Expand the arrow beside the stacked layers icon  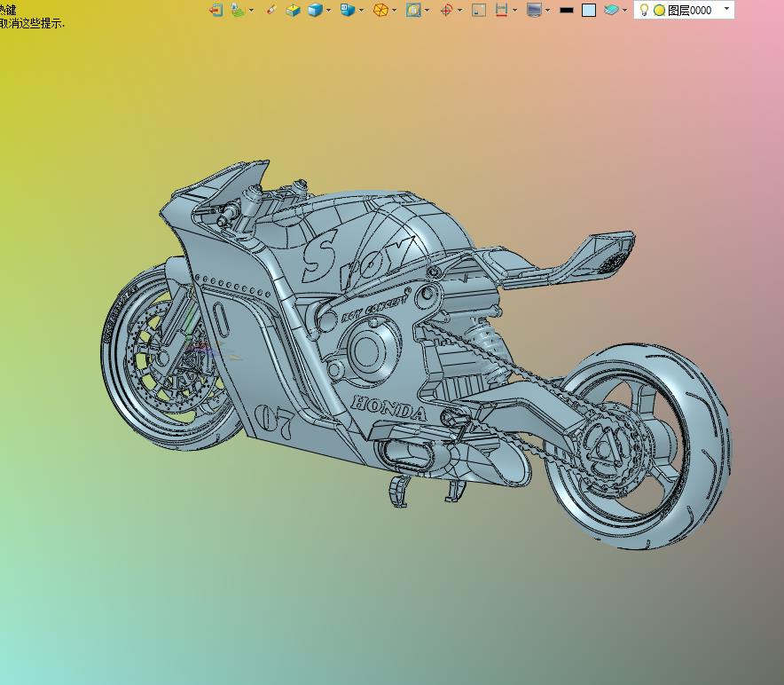tap(625, 10)
